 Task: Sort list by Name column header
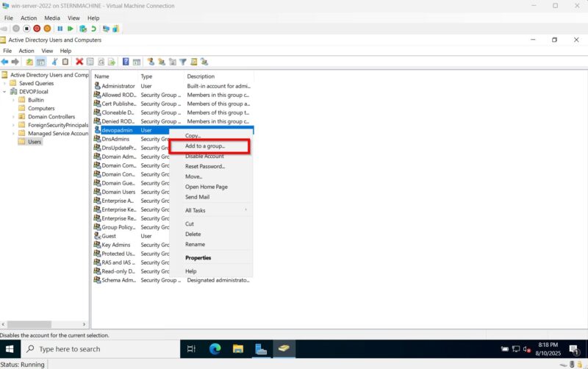point(115,76)
